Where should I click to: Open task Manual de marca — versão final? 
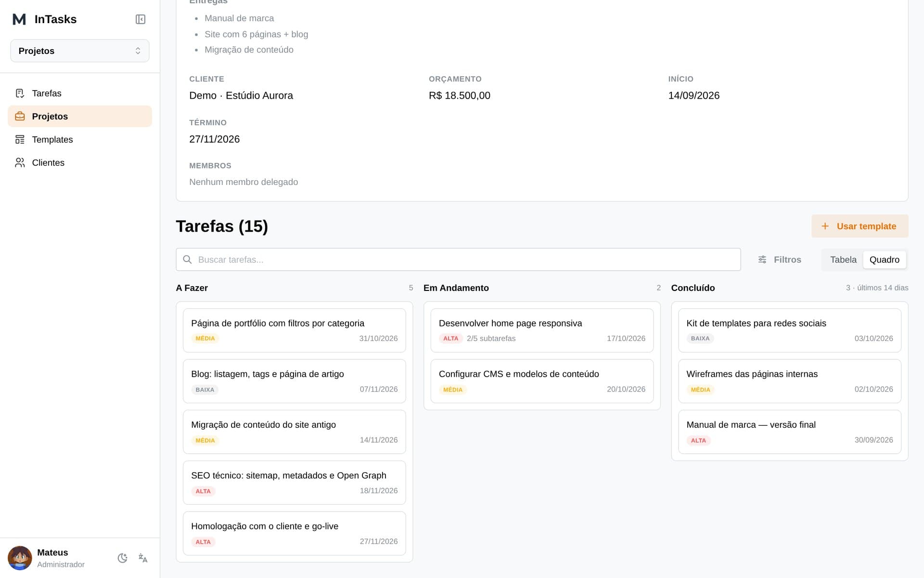click(x=790, y=432)
